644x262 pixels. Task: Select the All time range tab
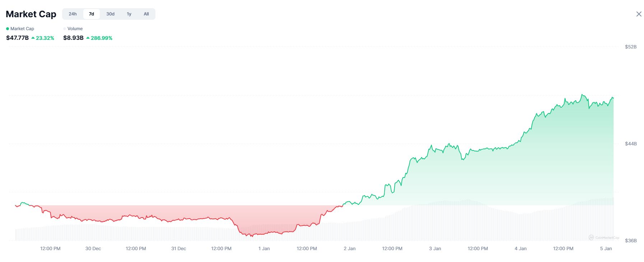(146, 14)
